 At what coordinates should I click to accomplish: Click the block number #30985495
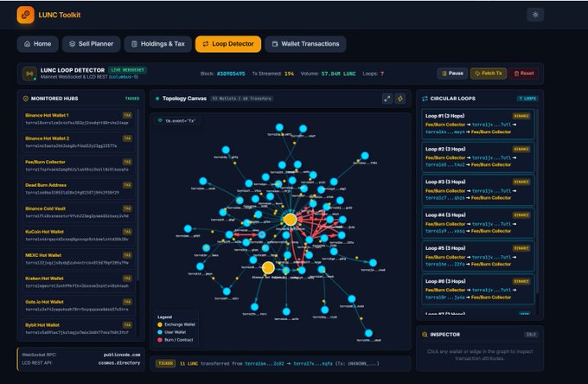[231, 74]
